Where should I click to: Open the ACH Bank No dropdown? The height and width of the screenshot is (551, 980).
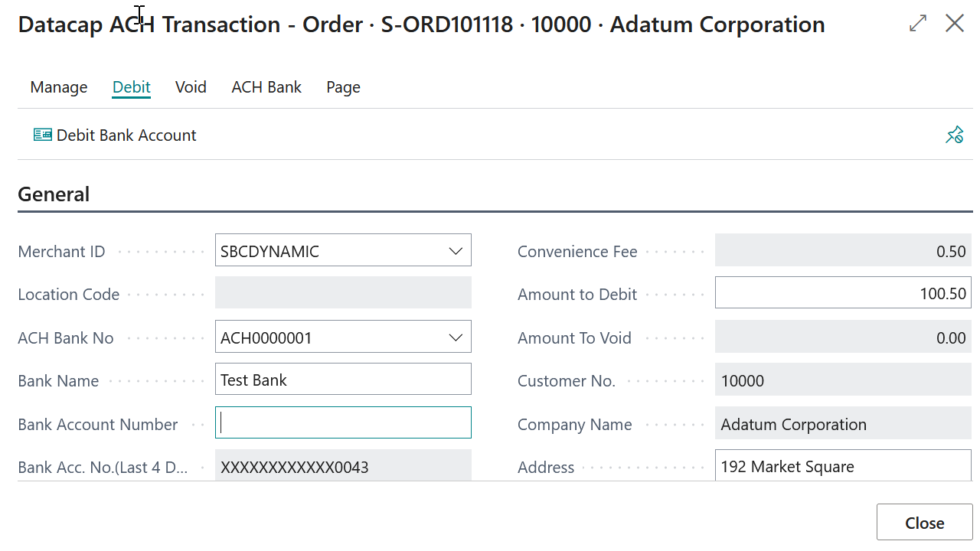(456, 337)
